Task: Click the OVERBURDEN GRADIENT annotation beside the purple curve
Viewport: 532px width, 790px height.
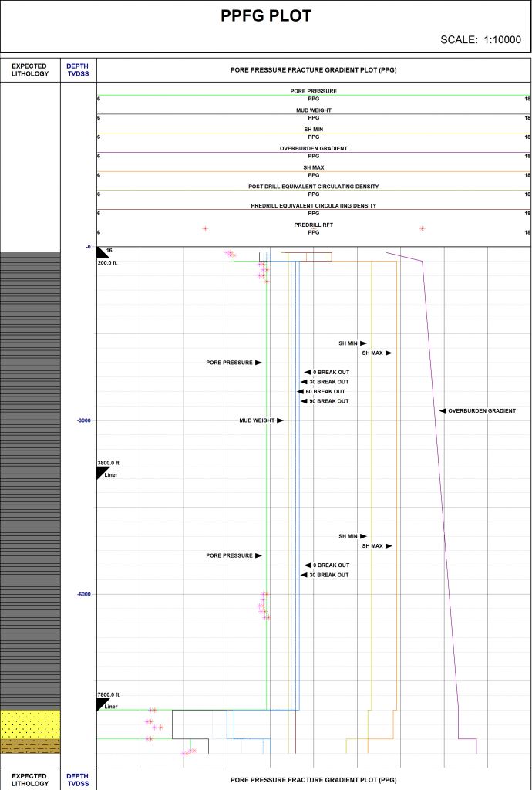Action: [482, 411]
